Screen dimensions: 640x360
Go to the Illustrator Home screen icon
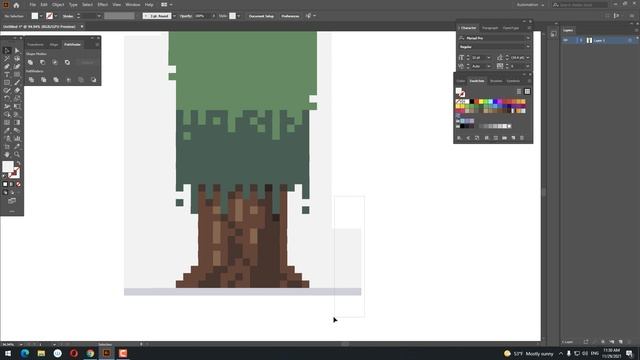16,5
